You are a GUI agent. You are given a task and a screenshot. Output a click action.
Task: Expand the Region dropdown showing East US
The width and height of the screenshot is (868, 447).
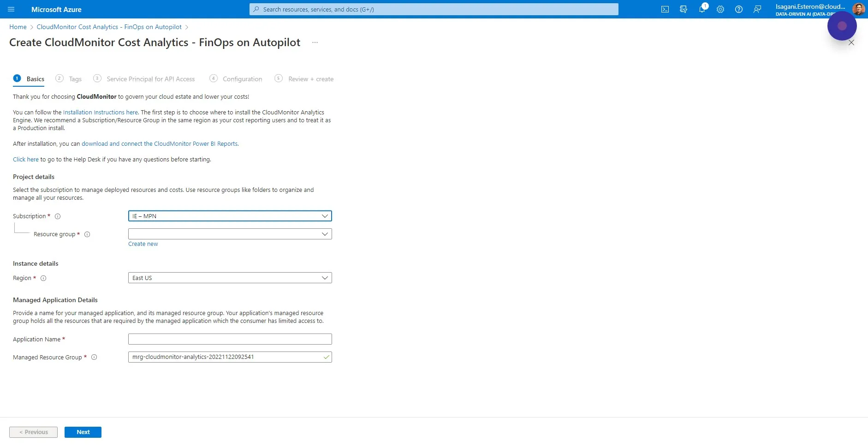tap(230, 278)
